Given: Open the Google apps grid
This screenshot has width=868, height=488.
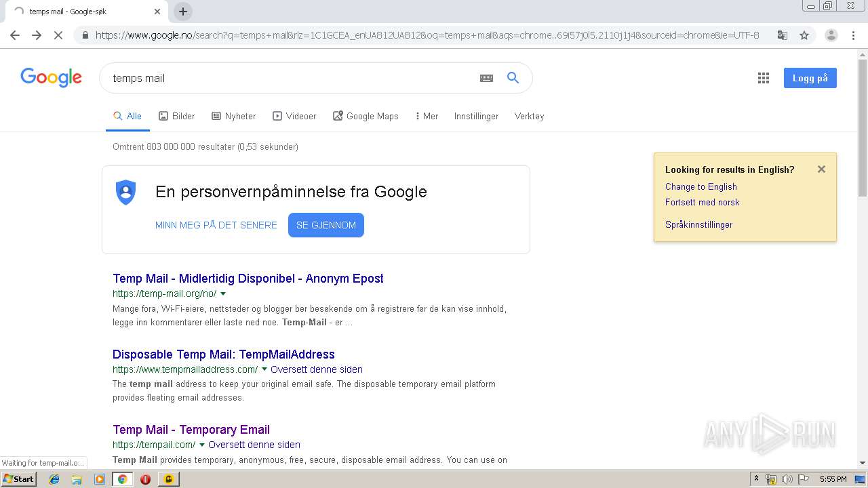Looking at the screenshot, I should (764, 78).
